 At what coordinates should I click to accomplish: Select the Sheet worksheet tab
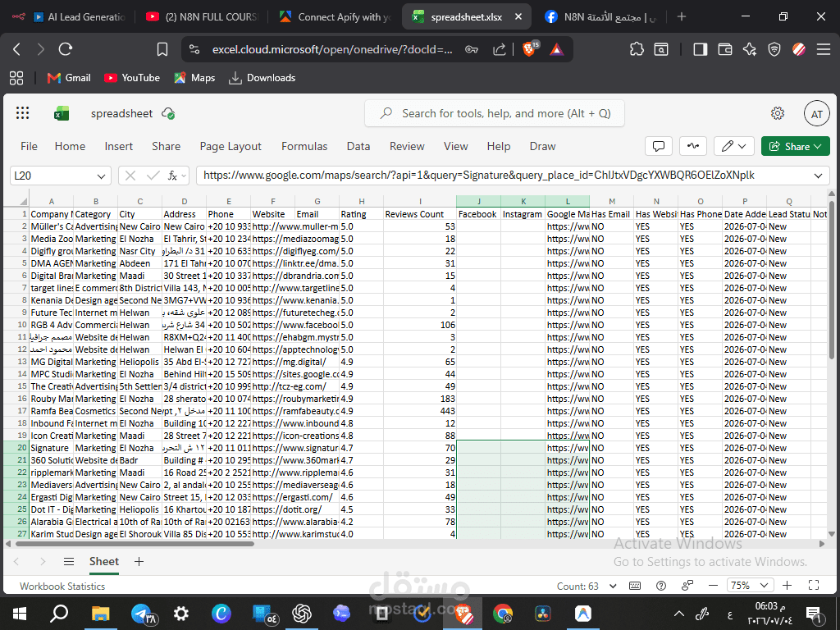click(104, 561)
